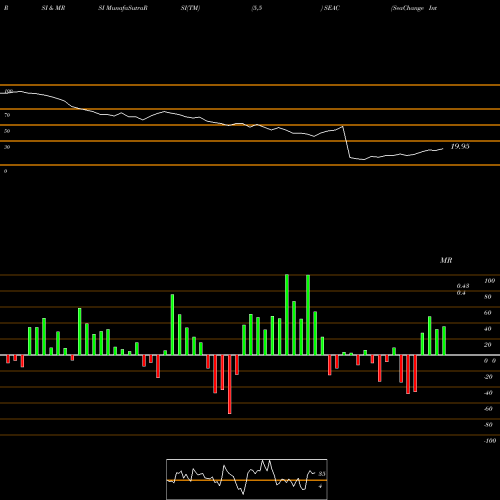Viewport: 500px width, 500px height.
Task: Click the 100 label on MR axis
Action: [489, 281]
